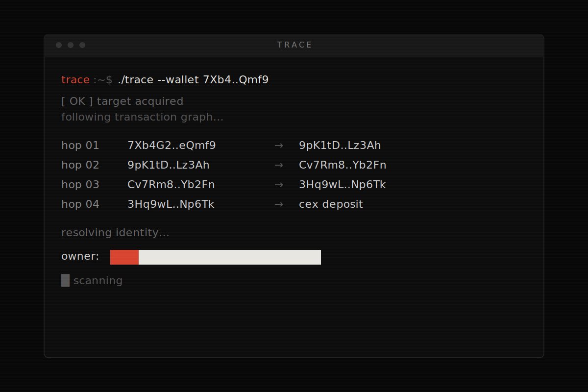Select source address 9pK1tD..Lz3Ah in hop 02

coord(169,165)
